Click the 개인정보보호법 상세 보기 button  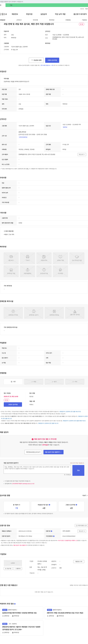[33, 452]
